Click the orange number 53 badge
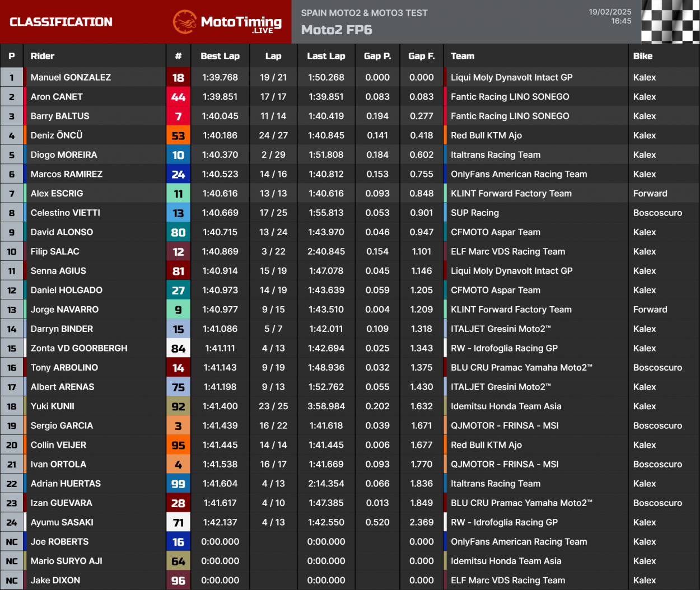700x590 pixels. coord(178,135)
